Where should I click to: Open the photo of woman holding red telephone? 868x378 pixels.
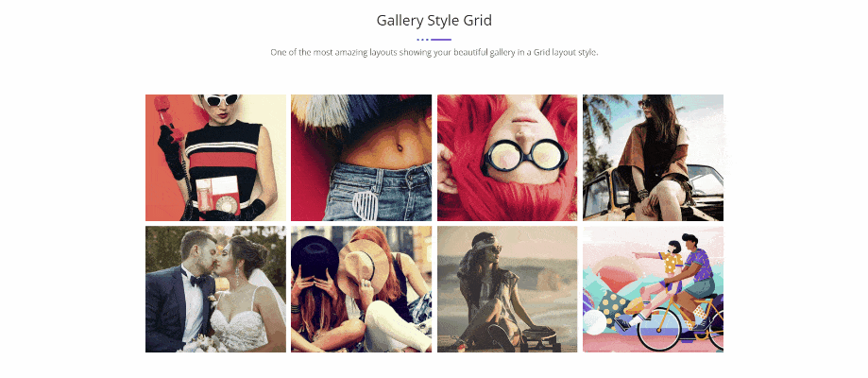coord(215,158)
